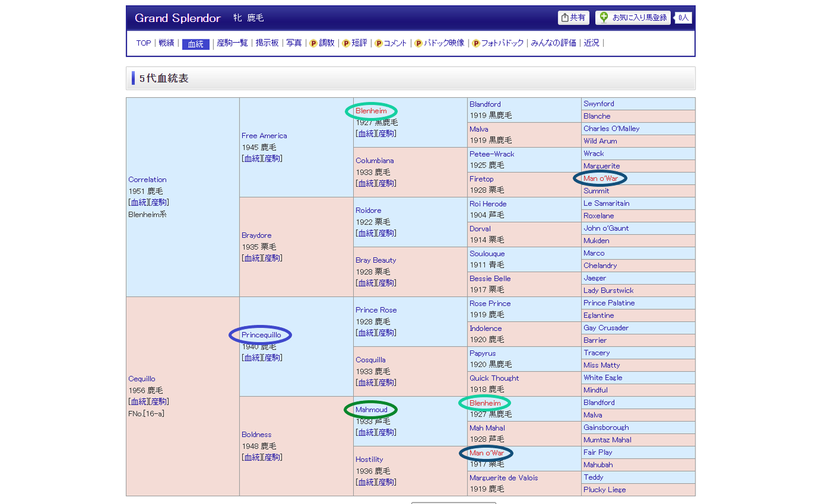Open the 戦績 tab
The image size is (831, 504).
[167, 43]
